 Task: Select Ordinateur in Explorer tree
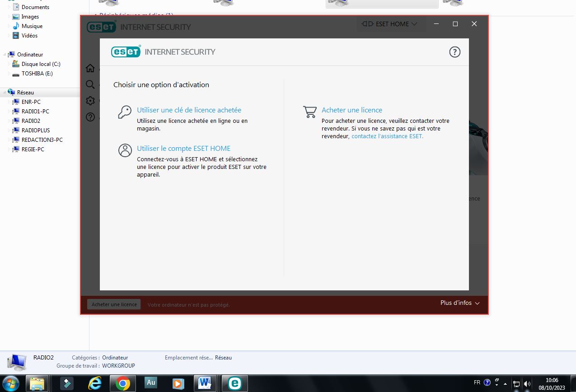[x=30, y=55]
